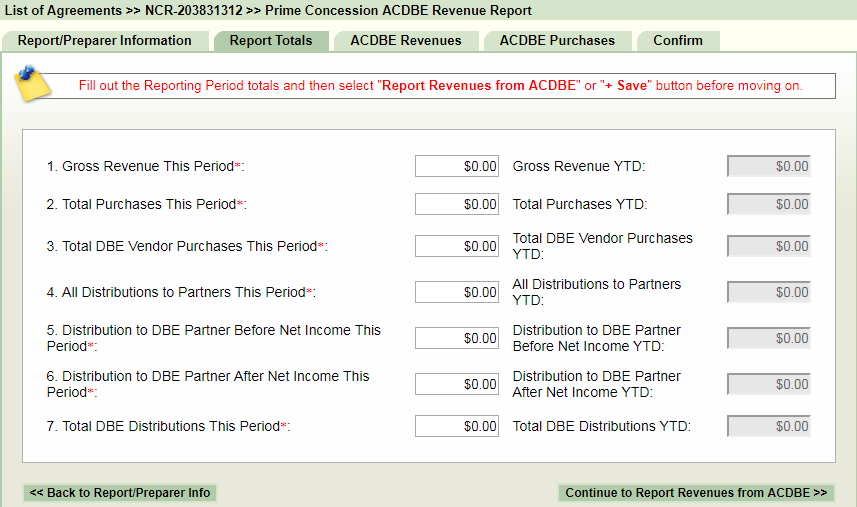Screen dimensions: 857x507
Task: Click the Total Purchases YTD field
Action: [768, 204]
